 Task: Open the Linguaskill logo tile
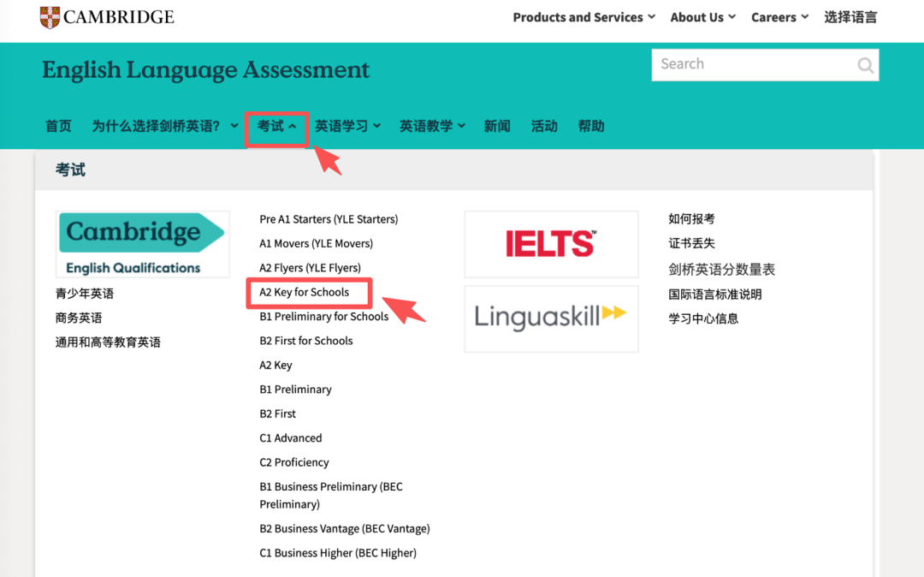pos(551,318)
